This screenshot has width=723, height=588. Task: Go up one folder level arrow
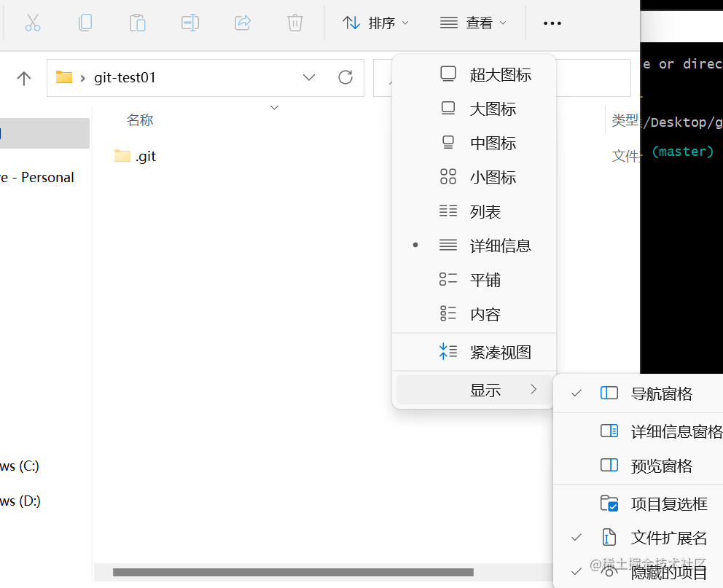(x=24, y=78)
